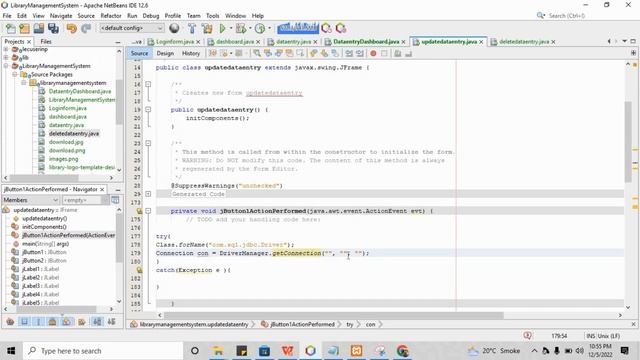Click the Clean and Build icon

[x=207, y=28]
